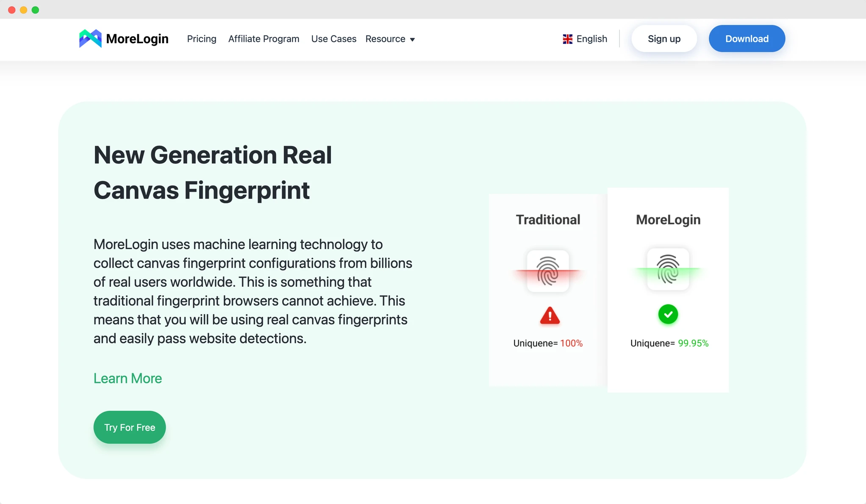Click the Traditional card heading
This screenshot has width=866, height=504.
click(x=548, y=220)
